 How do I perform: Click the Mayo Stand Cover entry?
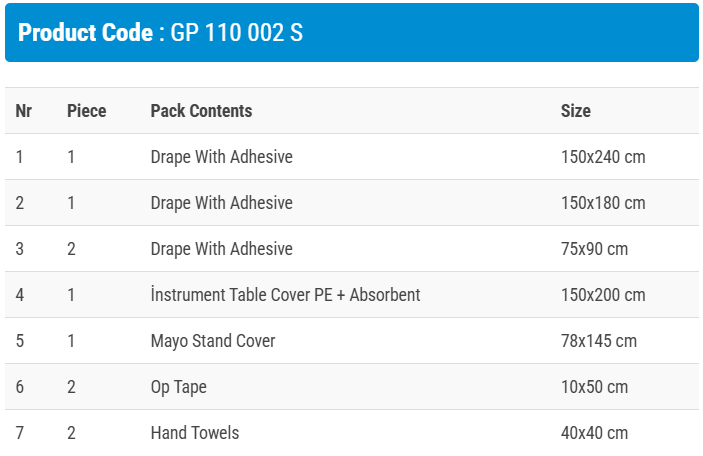pos(213,341)
